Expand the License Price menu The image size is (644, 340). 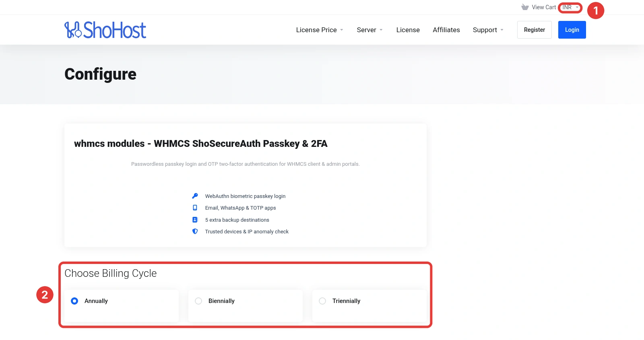point(320,30)
